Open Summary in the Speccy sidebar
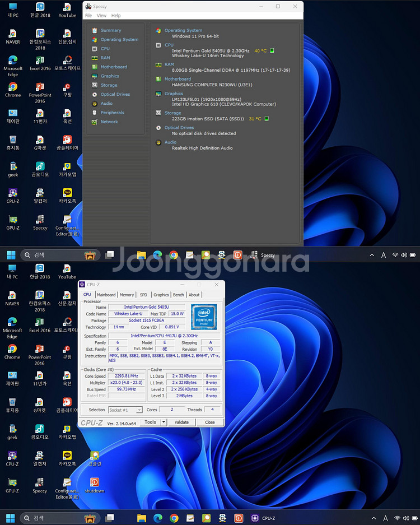Screen dimensions: 420x525 tap(110, 30)
